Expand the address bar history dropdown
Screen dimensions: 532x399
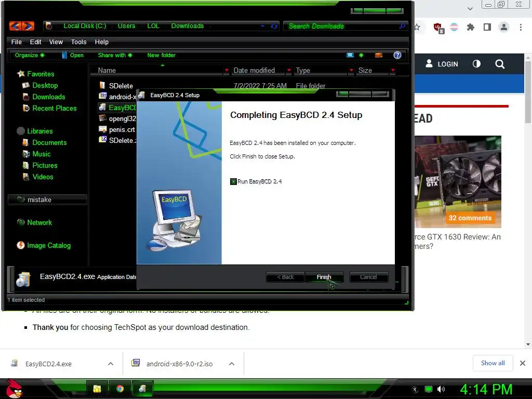(x=262, y=26)
